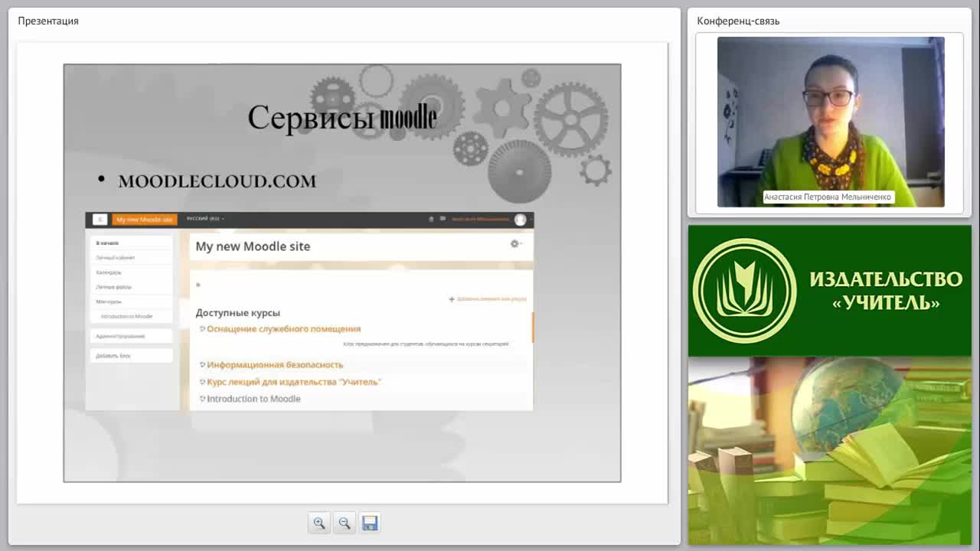Save the presentation with the floppy disk icon
980x551 pixels.
(370, 523)
